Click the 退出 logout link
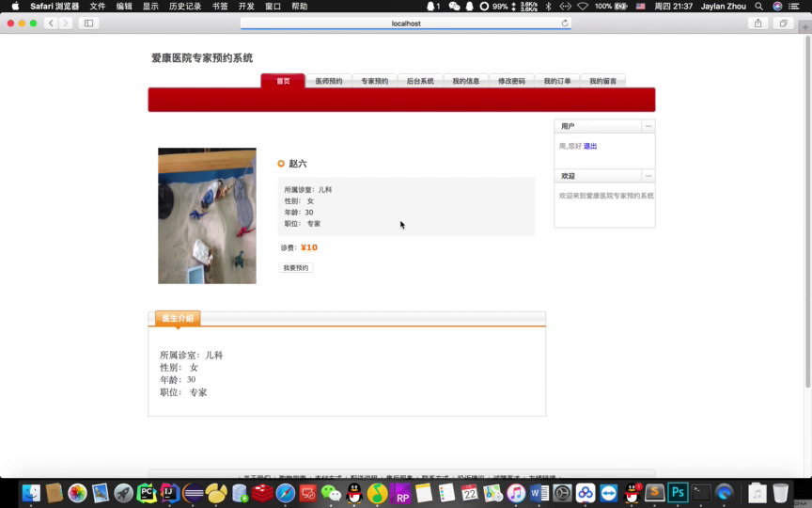 590,146
